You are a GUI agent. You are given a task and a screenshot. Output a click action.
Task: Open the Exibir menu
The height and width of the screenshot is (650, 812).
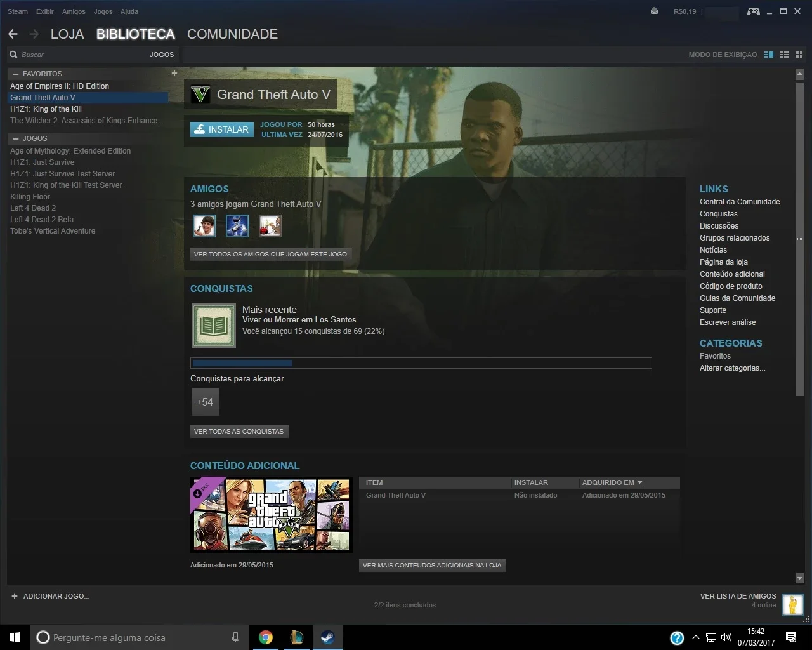pyautogui.click(x=45, y=11)
